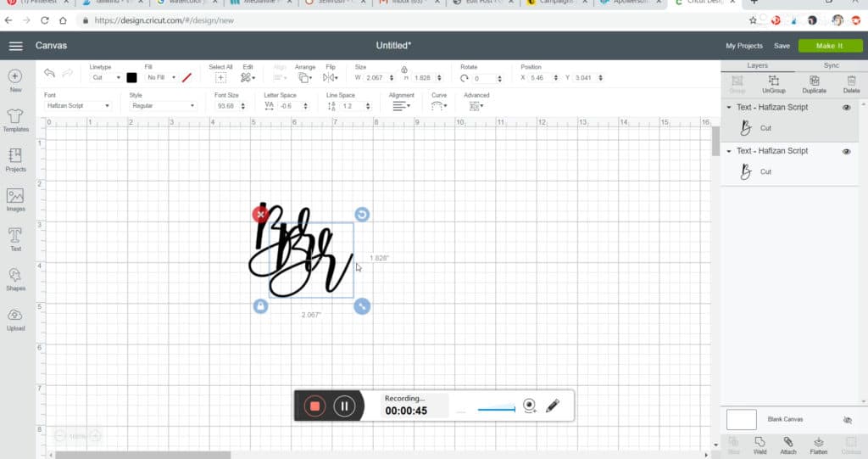Click the black linetype color swatch
This screenshot has height=459, width=868.
pyautogui.click(x=131, y=77)
